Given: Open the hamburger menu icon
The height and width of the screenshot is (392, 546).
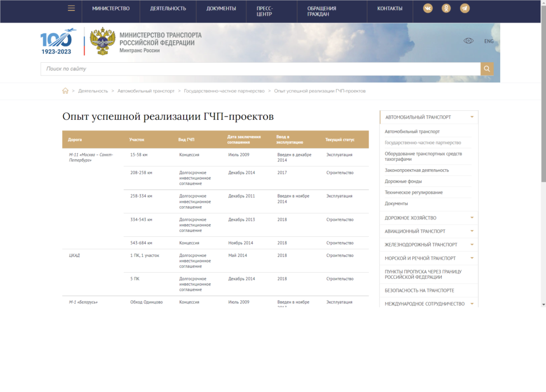Looking at the screenshot, I should tap(71, 8).
